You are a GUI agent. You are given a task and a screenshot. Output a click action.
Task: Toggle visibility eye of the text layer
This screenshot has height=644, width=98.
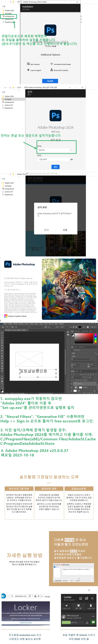72,383
